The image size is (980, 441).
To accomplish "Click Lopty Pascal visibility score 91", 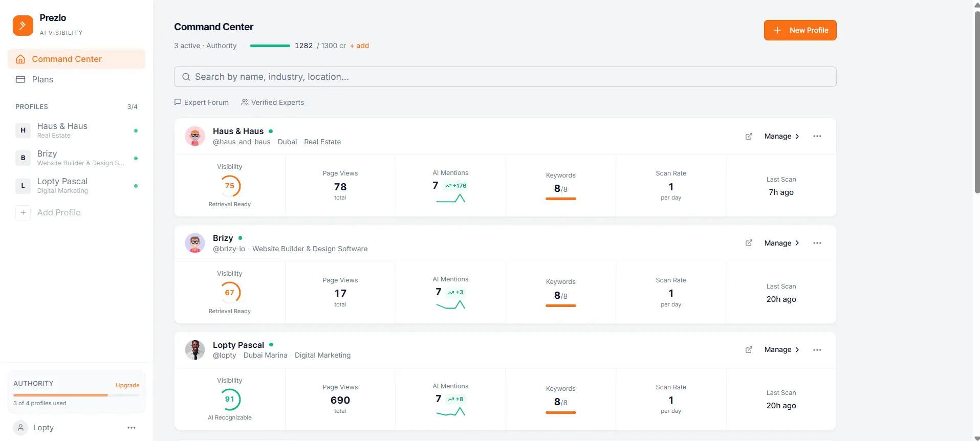I will [230, 399].
